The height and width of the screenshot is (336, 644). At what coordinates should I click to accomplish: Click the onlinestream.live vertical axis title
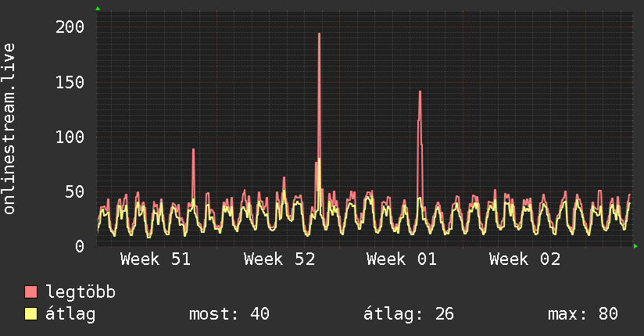coord(9,129)
